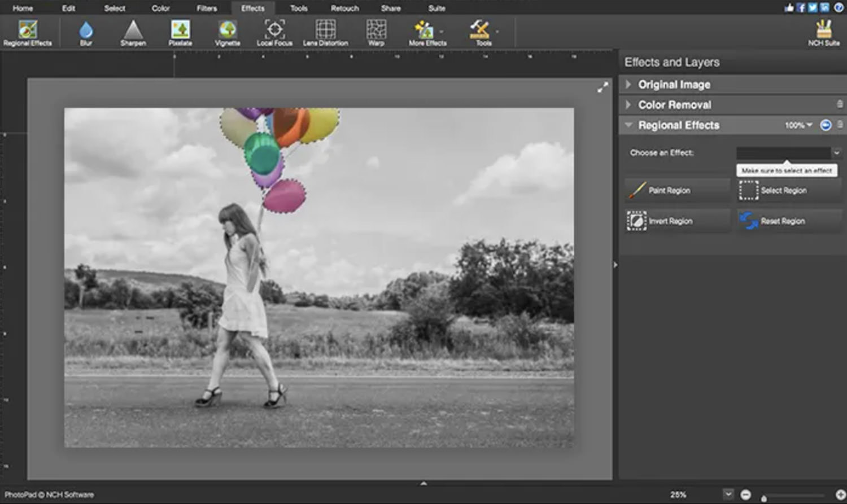
Task: Select the Blur effect tool
Action: point(86,33)
